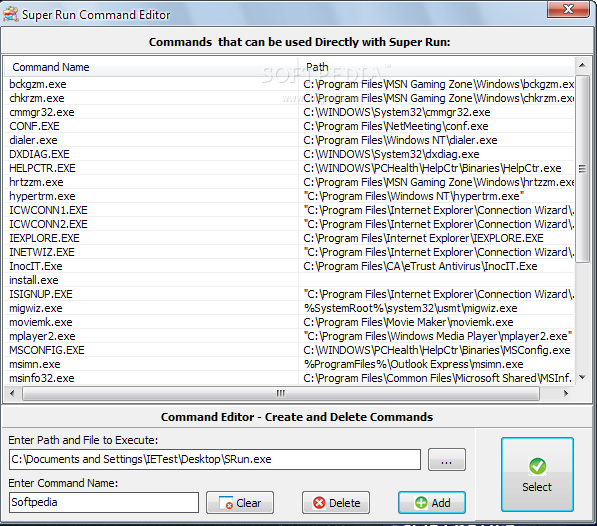Click the horizontal scrollbar left arrow
597x526 pixels.
[x=12, y=393]
